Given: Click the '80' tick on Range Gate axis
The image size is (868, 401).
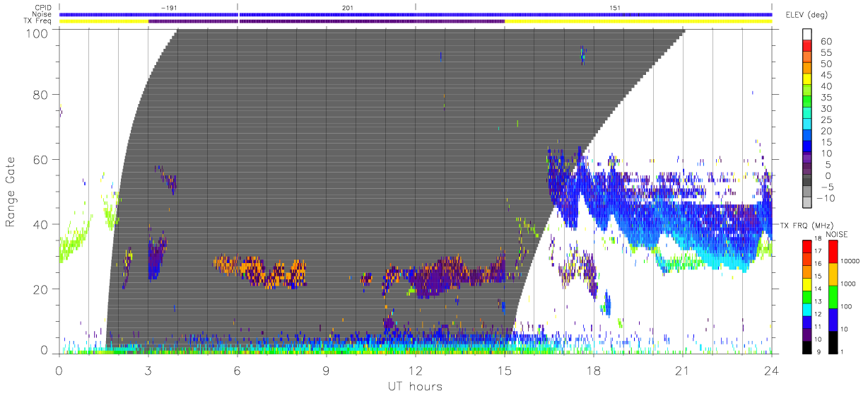Looking at the screenshot, I should point(40,94).
